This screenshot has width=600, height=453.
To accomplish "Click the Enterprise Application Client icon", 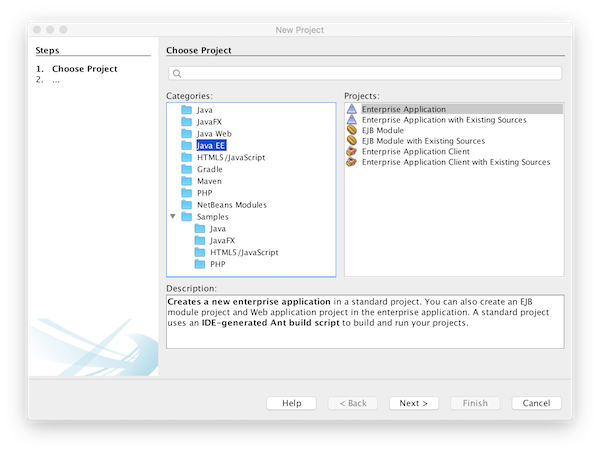I will point(351,152).
